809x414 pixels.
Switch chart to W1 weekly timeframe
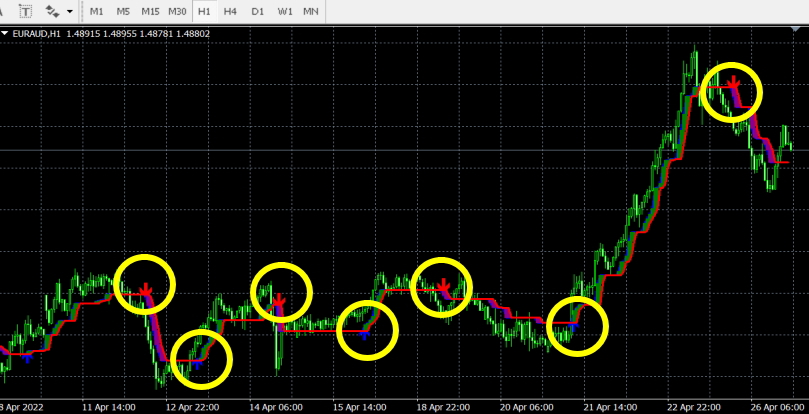coord(285,11)
